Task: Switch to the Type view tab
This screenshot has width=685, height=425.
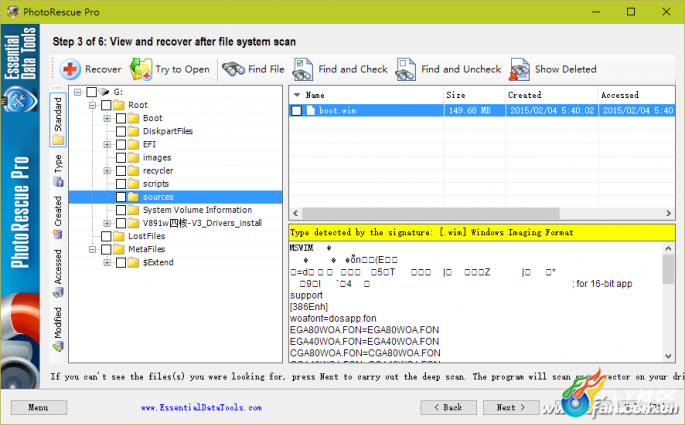Action: [x=58, y=170]
